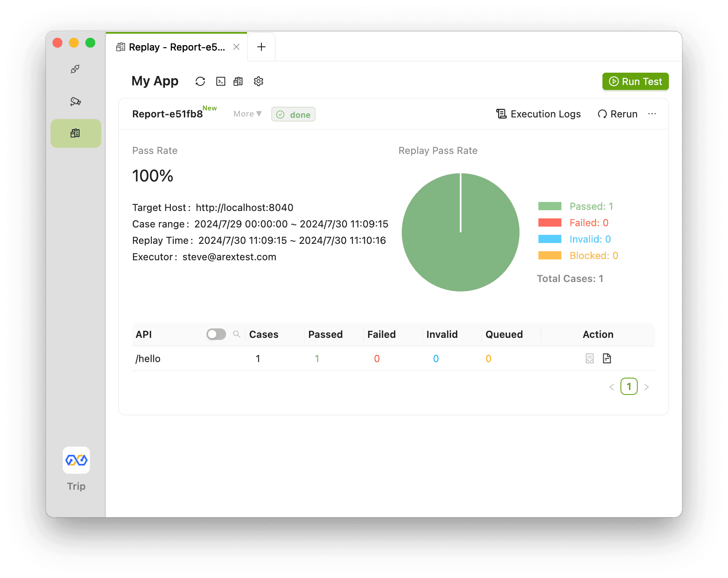Toggle the switch in the API column header
The image size is (728, 578).
(x=216, y=334)
